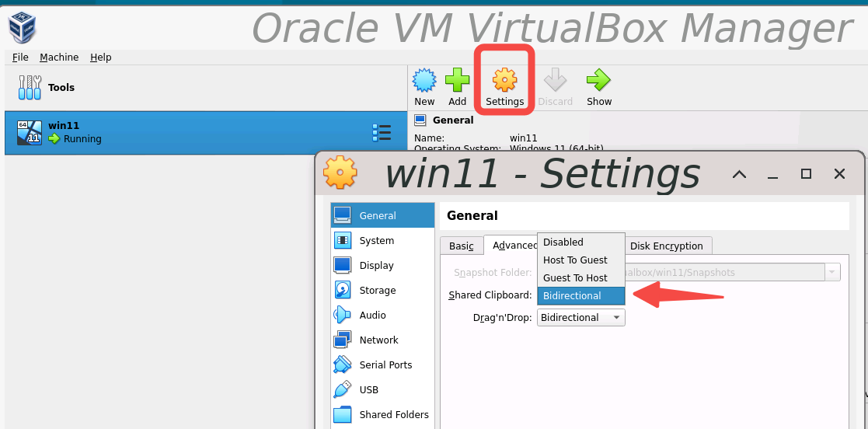868x429 pixels.
Task: Click the 'Shared Clipboard:' label
Action: click(490, 295)
